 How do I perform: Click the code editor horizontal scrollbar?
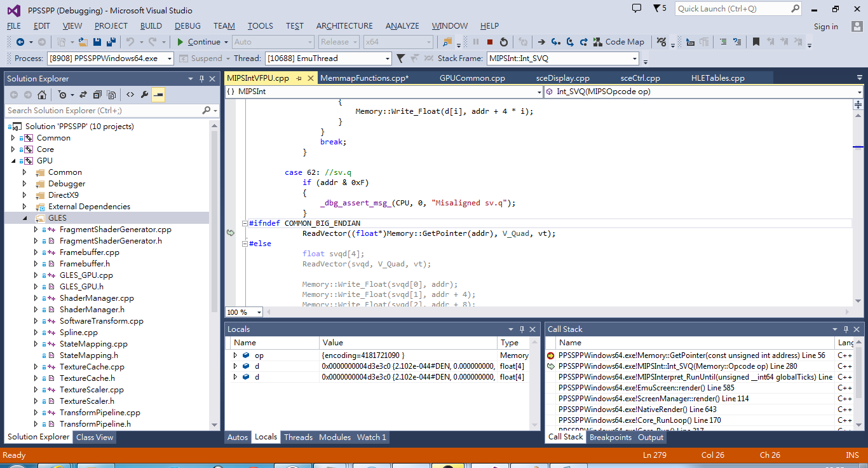pos(557,312)
